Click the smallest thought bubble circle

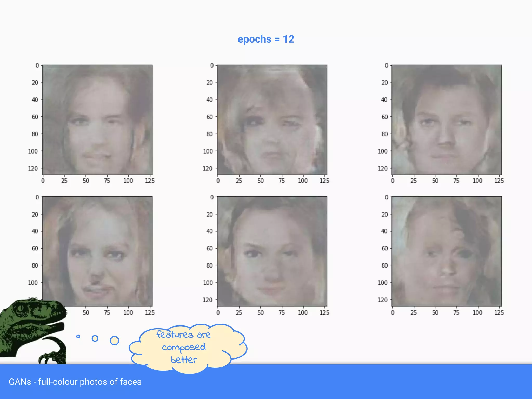coord(78,336)
